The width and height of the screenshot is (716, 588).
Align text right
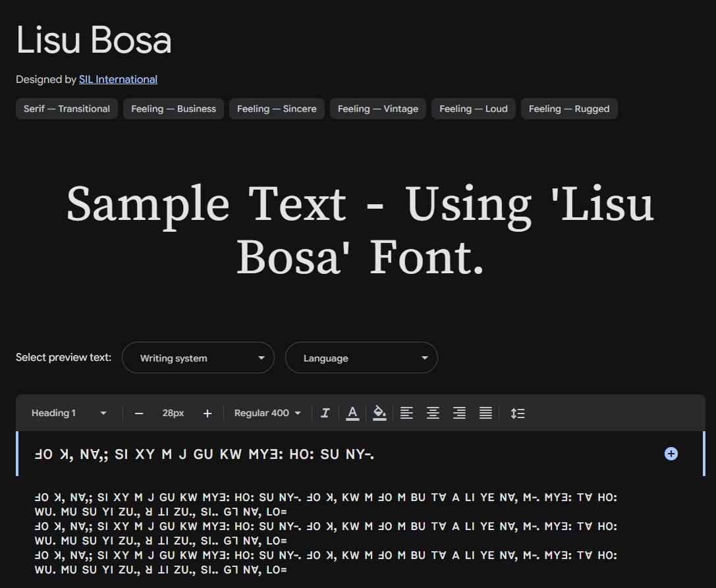click(x=459, y=413)
